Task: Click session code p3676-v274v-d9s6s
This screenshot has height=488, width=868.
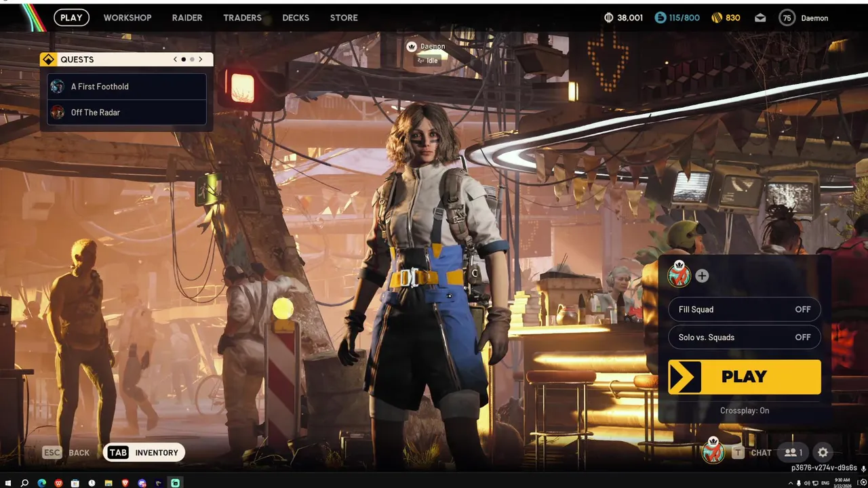Action: pyautogui.click(x=824, y=468)
